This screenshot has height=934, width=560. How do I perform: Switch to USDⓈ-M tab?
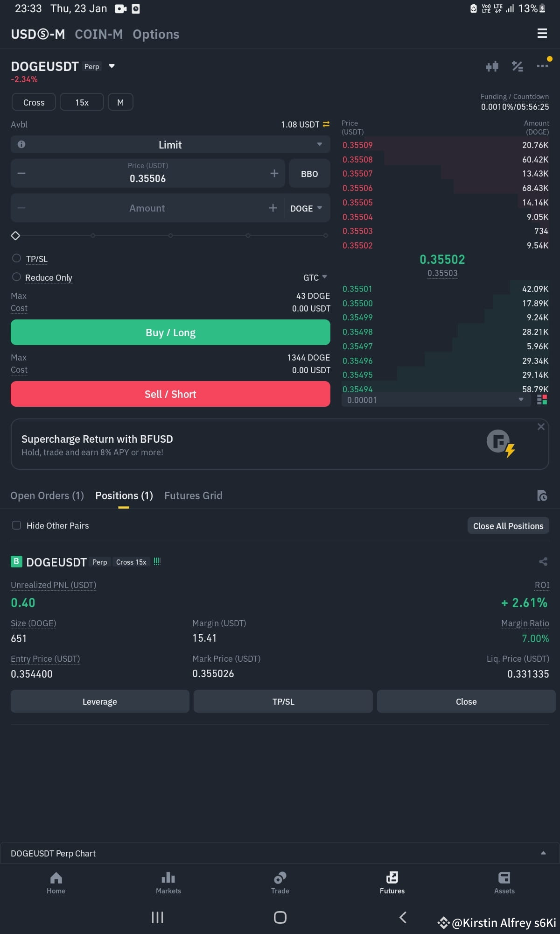pos(38,34)
